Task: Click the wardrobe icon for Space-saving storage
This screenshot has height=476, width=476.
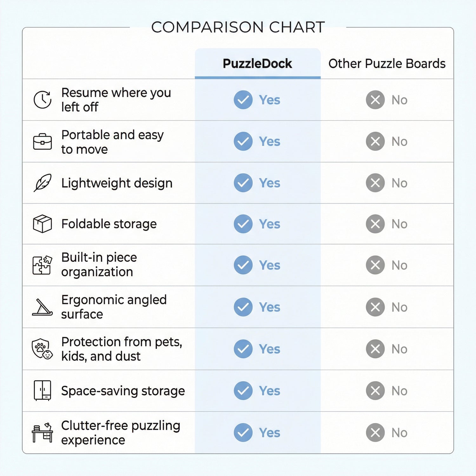Action: click(42, 390)
